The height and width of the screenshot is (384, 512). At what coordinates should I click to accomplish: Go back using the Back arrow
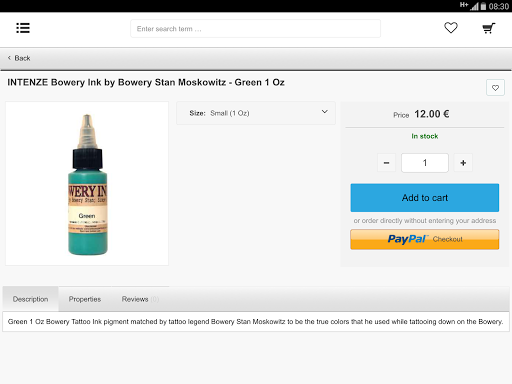coord(9,58)
